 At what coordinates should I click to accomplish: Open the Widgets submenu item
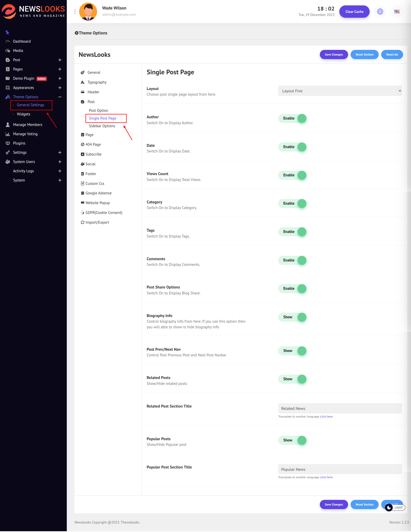click(23, 114)
